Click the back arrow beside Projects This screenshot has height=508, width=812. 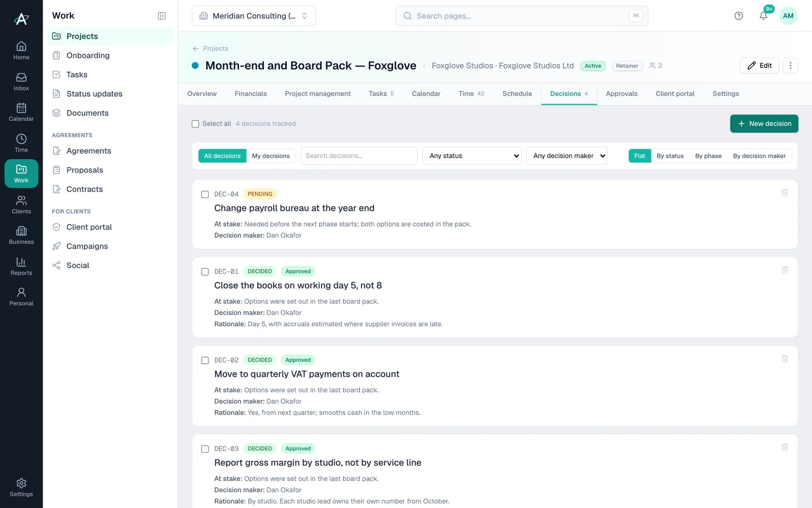click(195, 48)
